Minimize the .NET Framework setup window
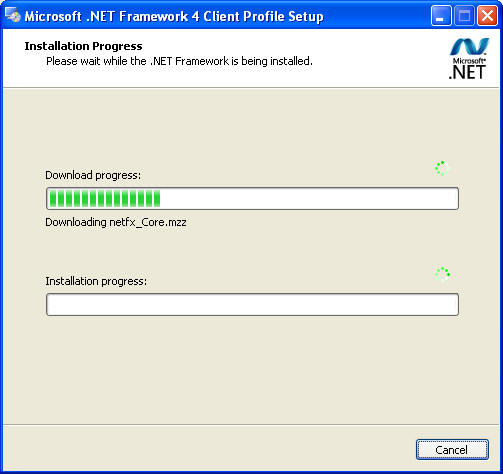 pyautogui.click(x=441, y=16)
